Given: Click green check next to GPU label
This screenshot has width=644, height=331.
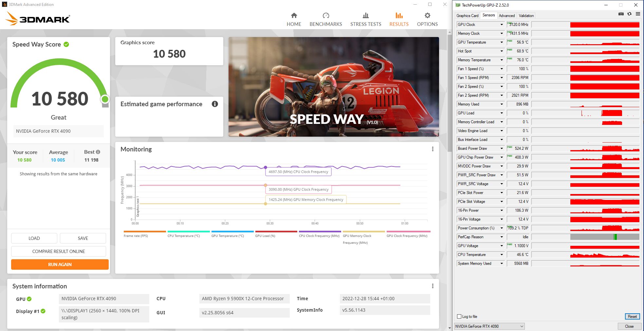Looking at the screenshot, I should tap(29, 299).
